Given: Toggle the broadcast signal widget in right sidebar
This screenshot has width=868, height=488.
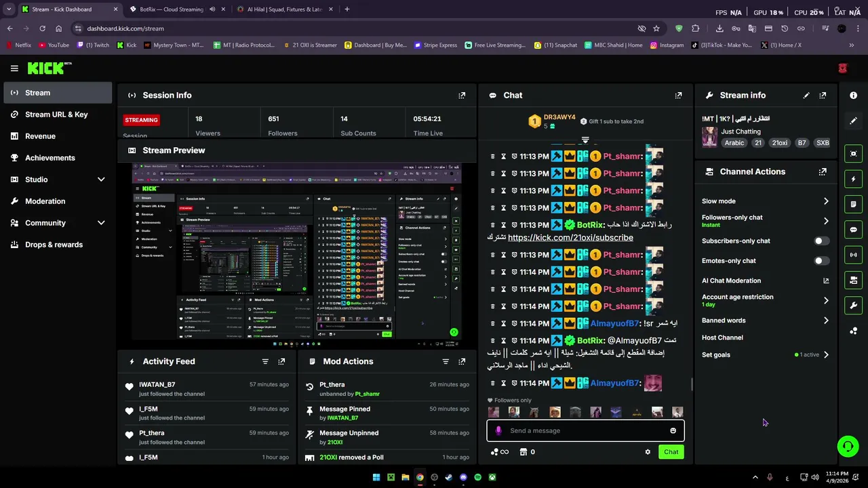Looking at the screenshot, I should (854, 255).
